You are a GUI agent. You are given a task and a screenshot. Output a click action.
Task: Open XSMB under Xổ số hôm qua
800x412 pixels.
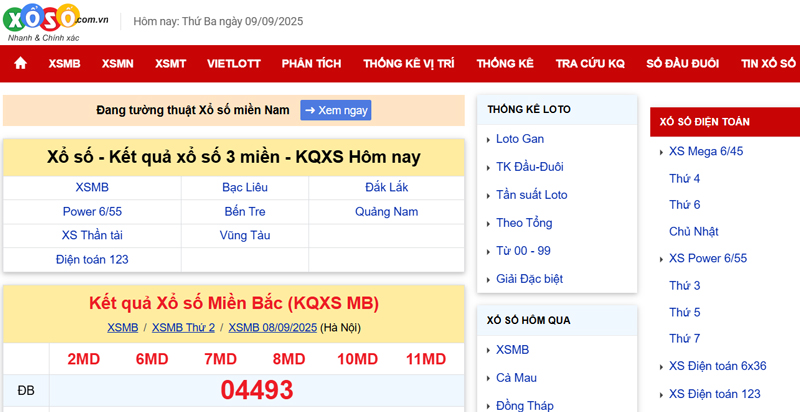513,350
